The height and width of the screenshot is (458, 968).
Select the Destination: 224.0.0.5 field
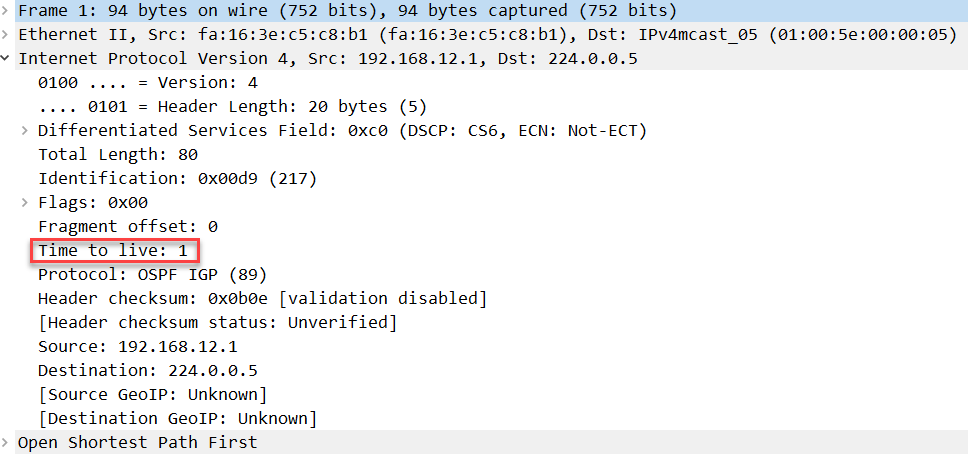pos(148,370)
